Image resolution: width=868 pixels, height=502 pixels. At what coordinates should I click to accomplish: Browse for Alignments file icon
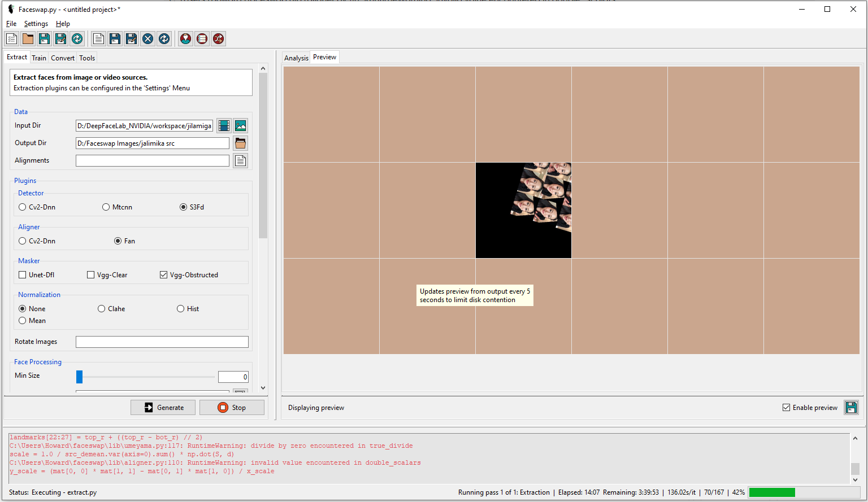click(x=241, y=160)
